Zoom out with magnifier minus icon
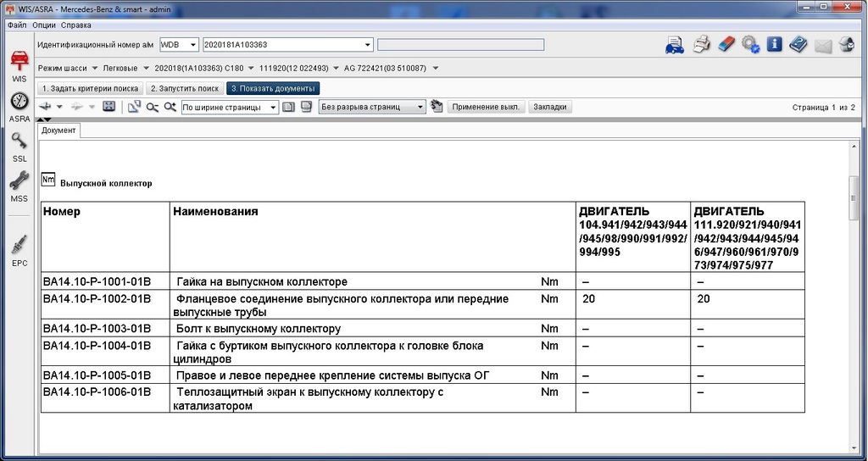The width and height of the screenshot is (868, 461). click(153, 107)
